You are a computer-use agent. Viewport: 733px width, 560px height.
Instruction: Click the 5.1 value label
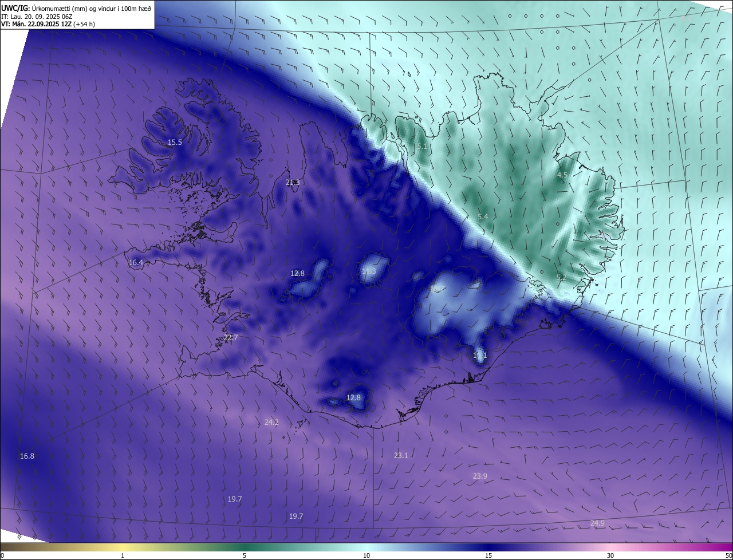(422, 147)
